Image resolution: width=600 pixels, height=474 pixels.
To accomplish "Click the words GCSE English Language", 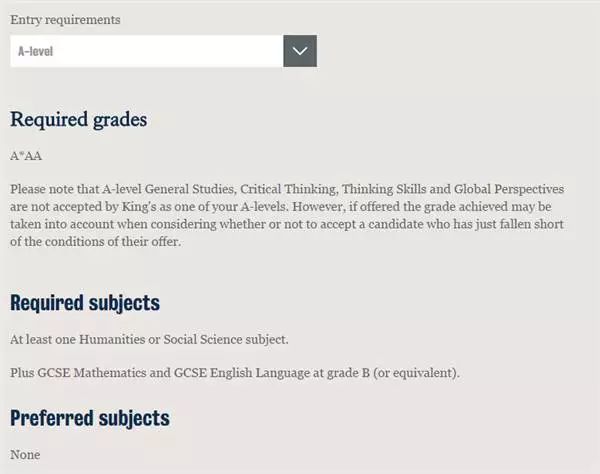I will (x=242, y=373).
